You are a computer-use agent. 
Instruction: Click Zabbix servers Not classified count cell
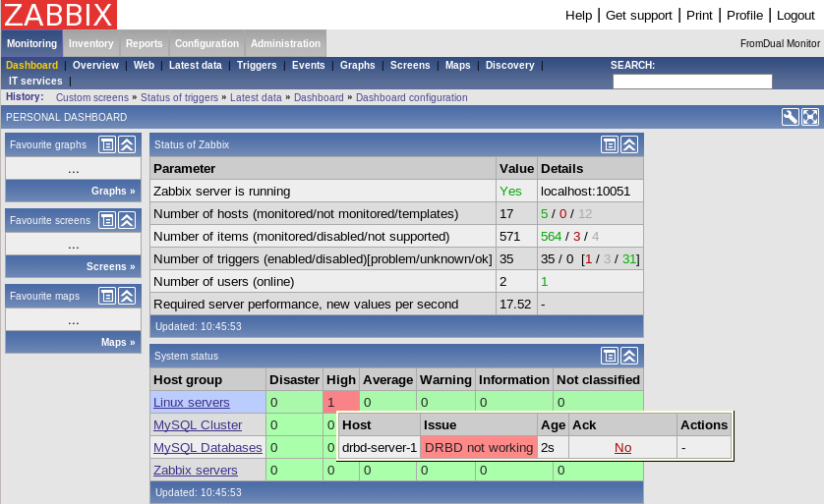(598, 470)
